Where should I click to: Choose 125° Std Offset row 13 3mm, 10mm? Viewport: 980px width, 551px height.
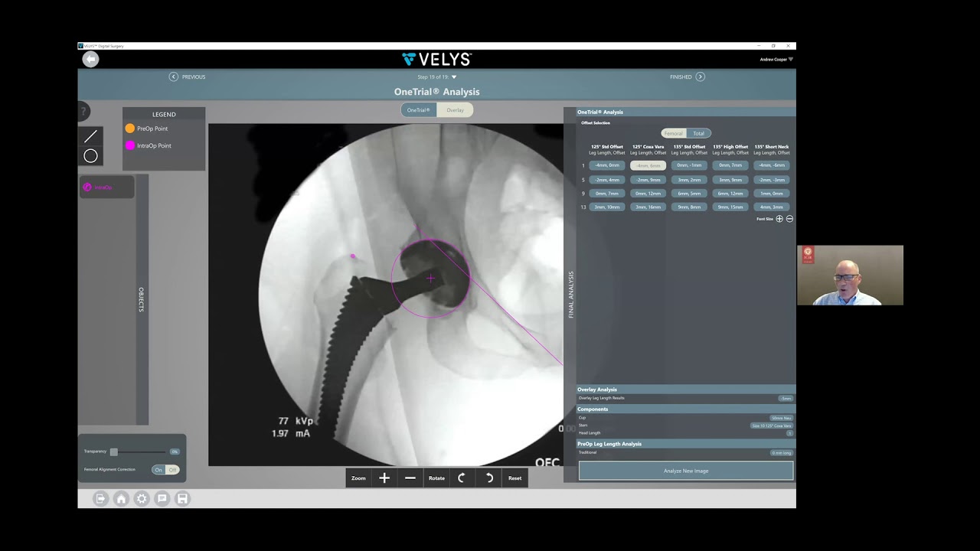coord(607,207)
